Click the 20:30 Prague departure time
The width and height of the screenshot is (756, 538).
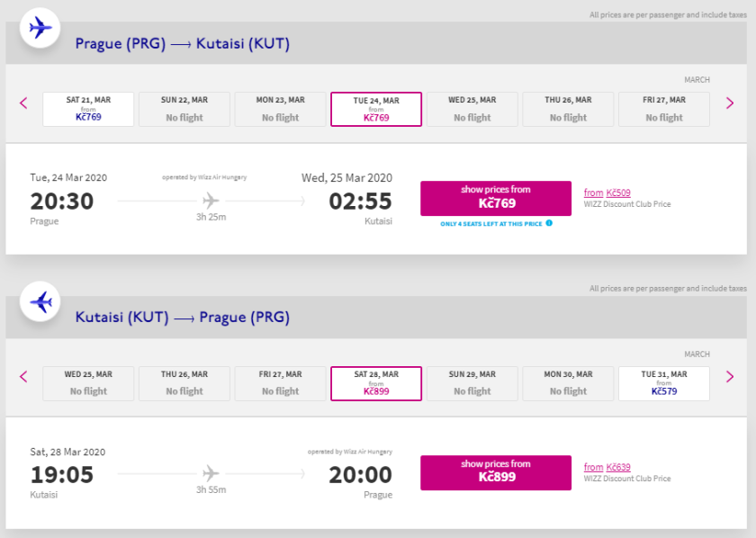click(x=62, y=201)
